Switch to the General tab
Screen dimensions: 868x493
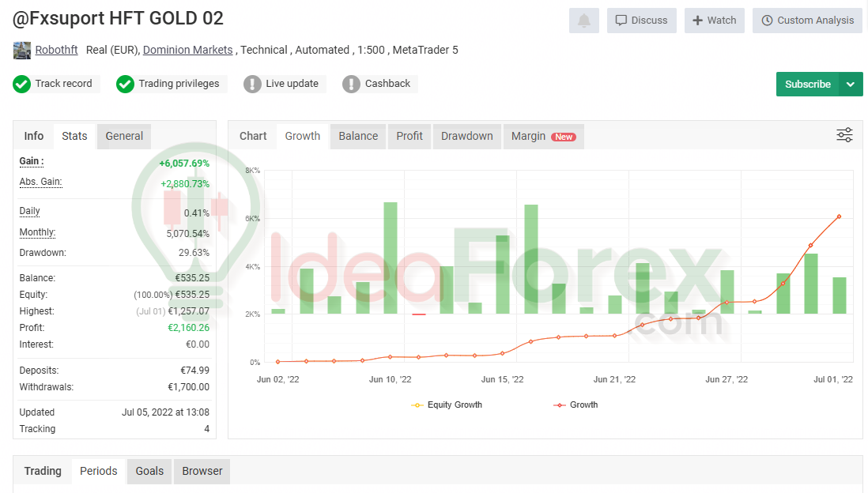coord(124,136)
